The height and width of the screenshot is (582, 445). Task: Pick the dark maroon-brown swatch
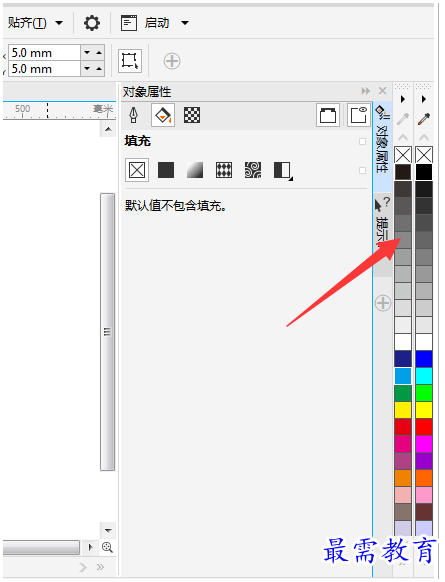coord(424,511)
